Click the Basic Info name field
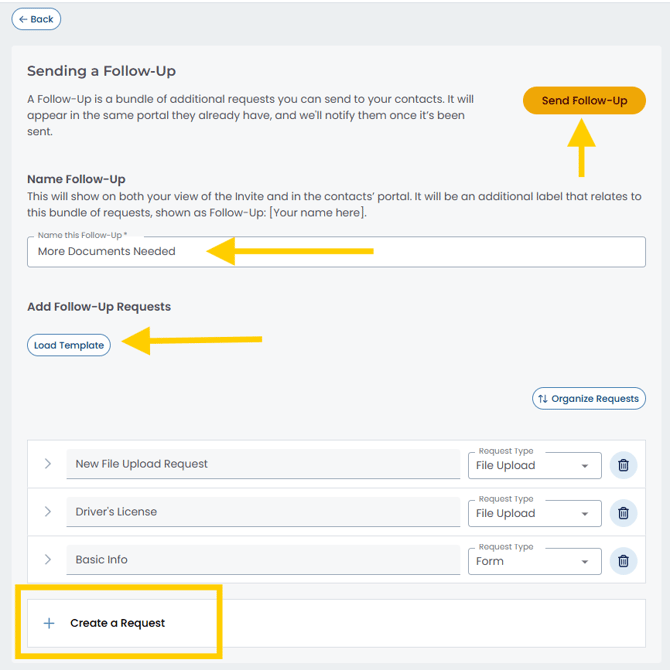The height and width of the screenshot is (670, 670). pyautogui.click(x=263, y=560)
